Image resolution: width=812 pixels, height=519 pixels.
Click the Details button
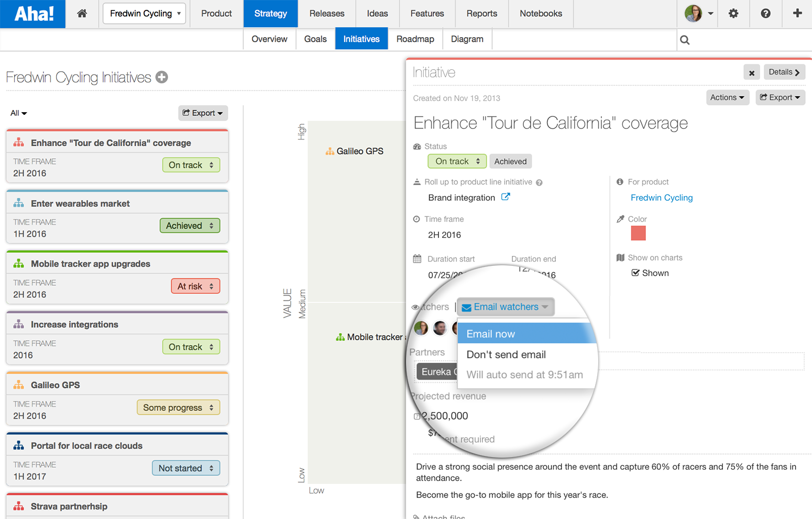[x=784, y=72]
